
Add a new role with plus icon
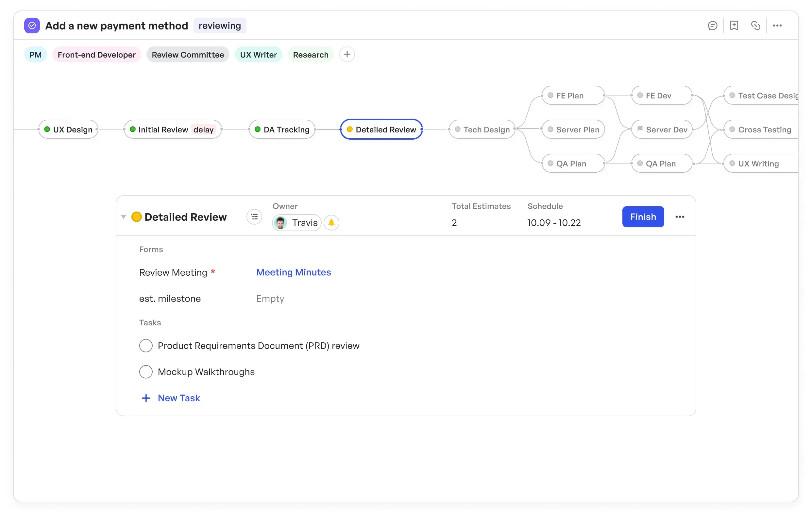347,54
